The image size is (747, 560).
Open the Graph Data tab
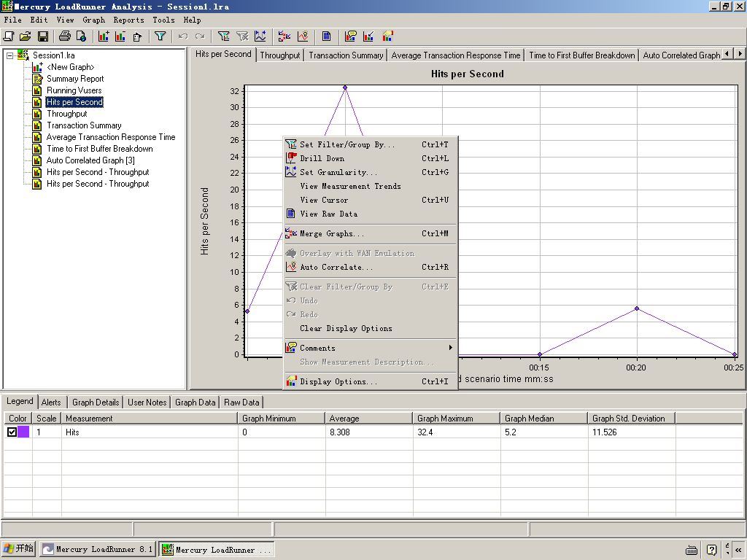(196, 402)
